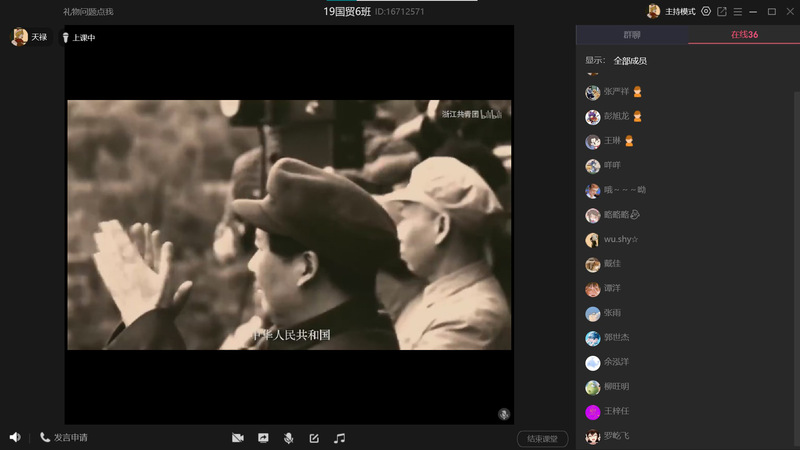Viewport: 800px width, 450px height.
Task: Click the admin badge next to 王琳
Action: click(629, 141)
